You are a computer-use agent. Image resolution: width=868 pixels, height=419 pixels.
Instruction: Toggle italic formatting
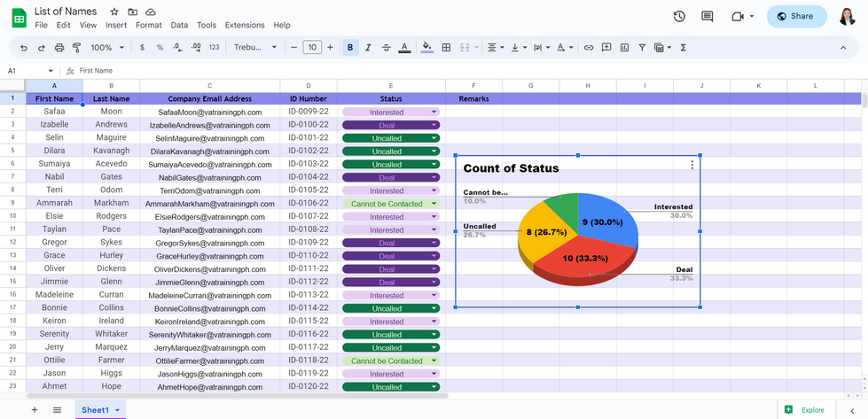tap(368, 47)
